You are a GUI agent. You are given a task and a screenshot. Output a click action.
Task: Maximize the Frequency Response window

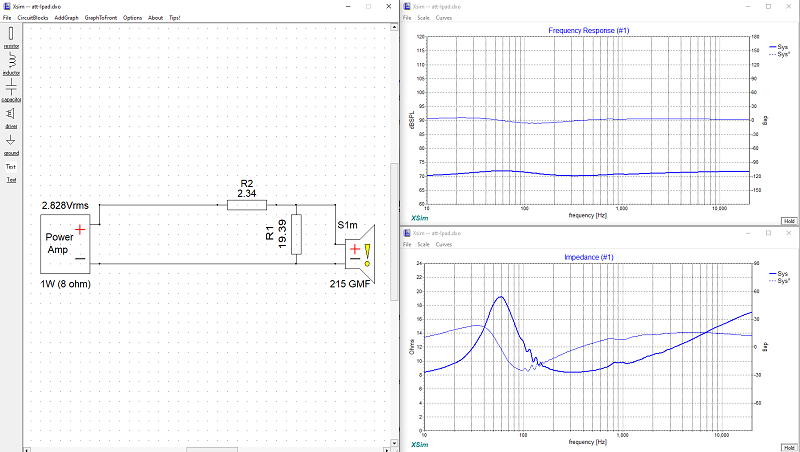(x=768, y=6)
